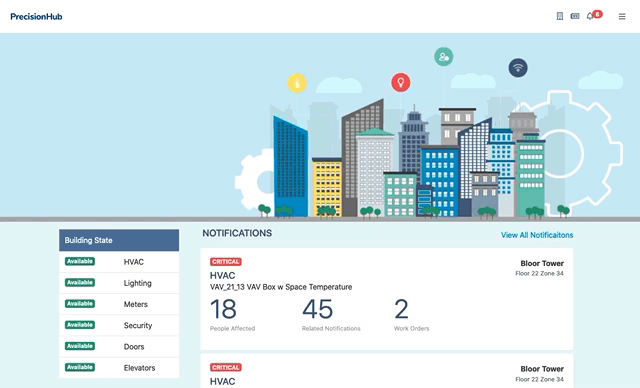640x388 pixels.
Task: Select the Elevators building state row
Action: point(119,368)
